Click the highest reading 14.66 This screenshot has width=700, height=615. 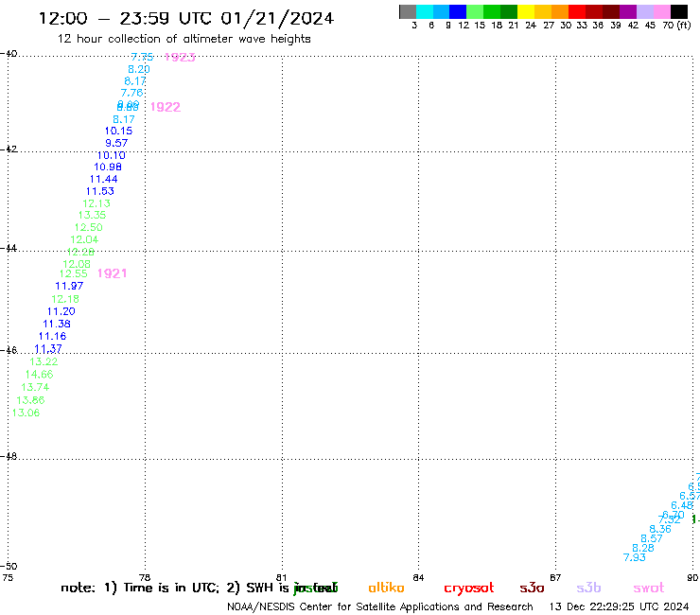coord(40,375)
